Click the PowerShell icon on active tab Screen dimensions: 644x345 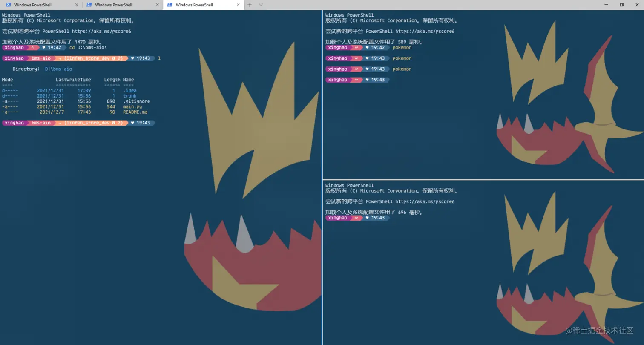coord(170,5)
